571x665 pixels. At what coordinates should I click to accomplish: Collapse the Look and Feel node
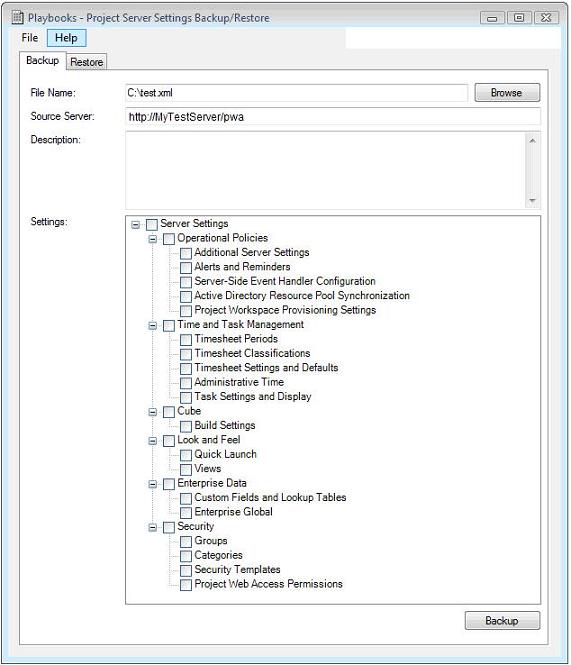pyautogui.click(x=152, y=441)
